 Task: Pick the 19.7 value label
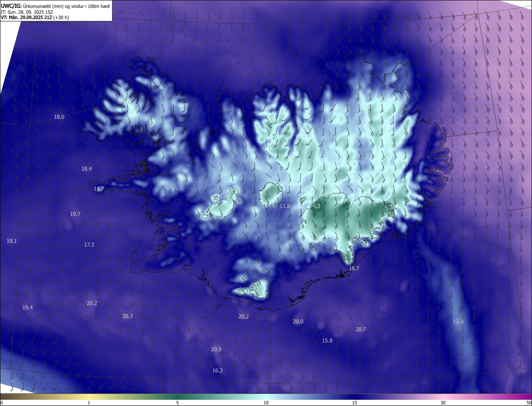pyautogui.click(x=75, y=214)
